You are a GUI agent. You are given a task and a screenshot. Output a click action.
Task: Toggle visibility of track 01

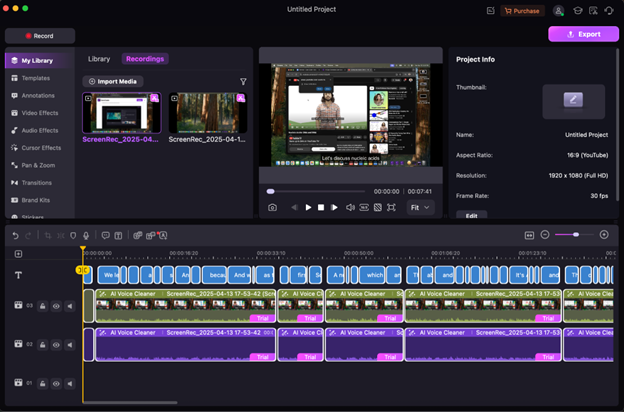(56, 384)
